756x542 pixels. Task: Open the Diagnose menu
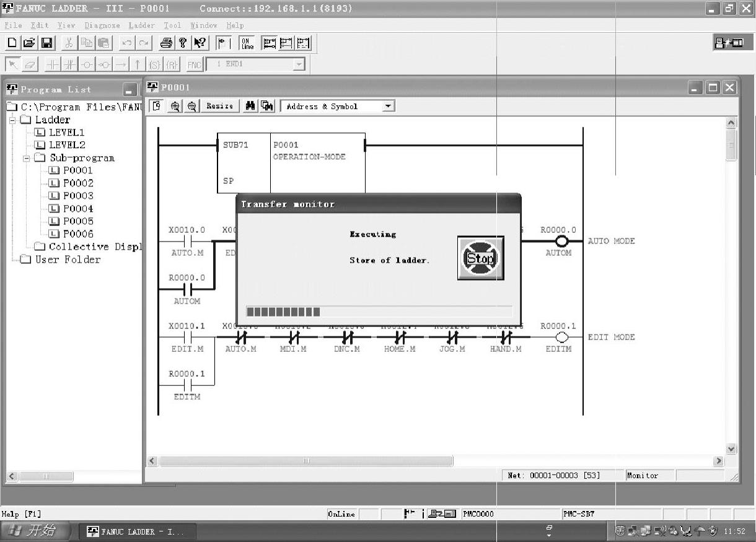click(x=102, y=25)
